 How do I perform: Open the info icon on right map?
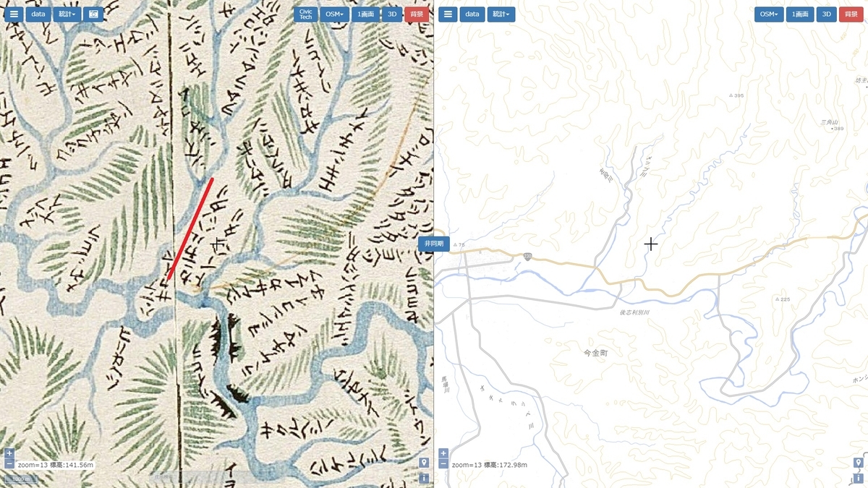coord(859,478)
